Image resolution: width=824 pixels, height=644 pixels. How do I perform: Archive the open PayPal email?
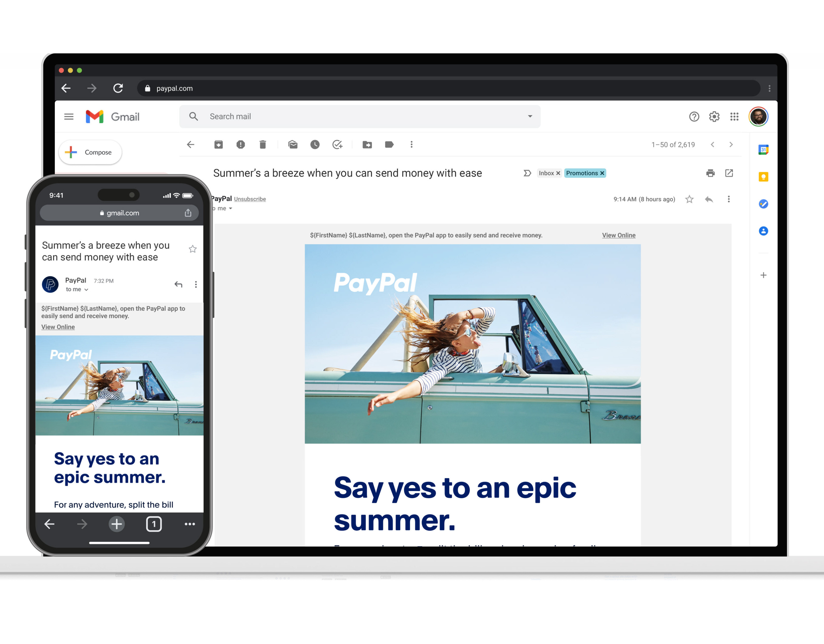click(218, 144)
